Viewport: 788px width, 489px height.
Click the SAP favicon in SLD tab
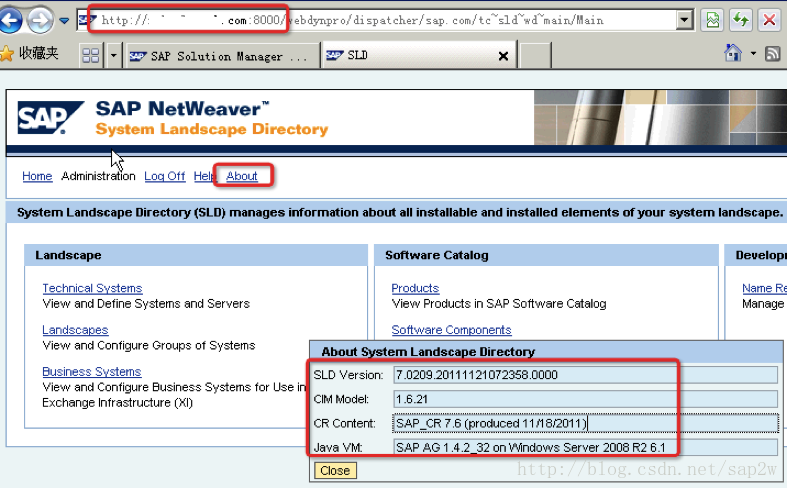[x=335, y=55]
